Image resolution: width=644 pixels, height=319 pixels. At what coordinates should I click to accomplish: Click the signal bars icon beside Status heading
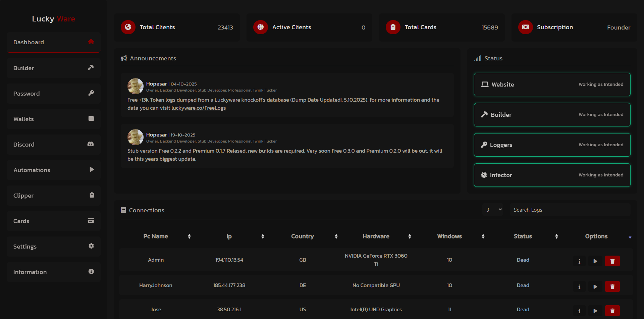coord(478,58)
